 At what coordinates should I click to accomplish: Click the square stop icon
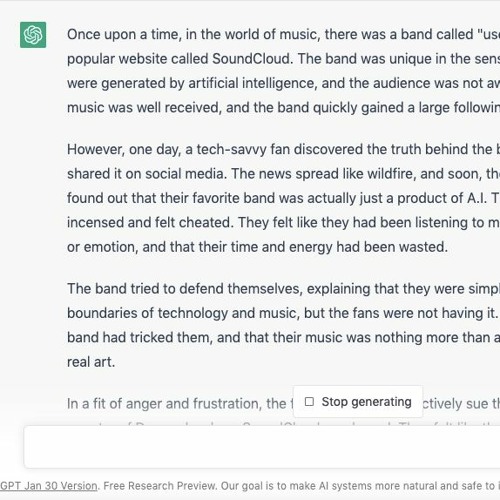pos(309,402)
